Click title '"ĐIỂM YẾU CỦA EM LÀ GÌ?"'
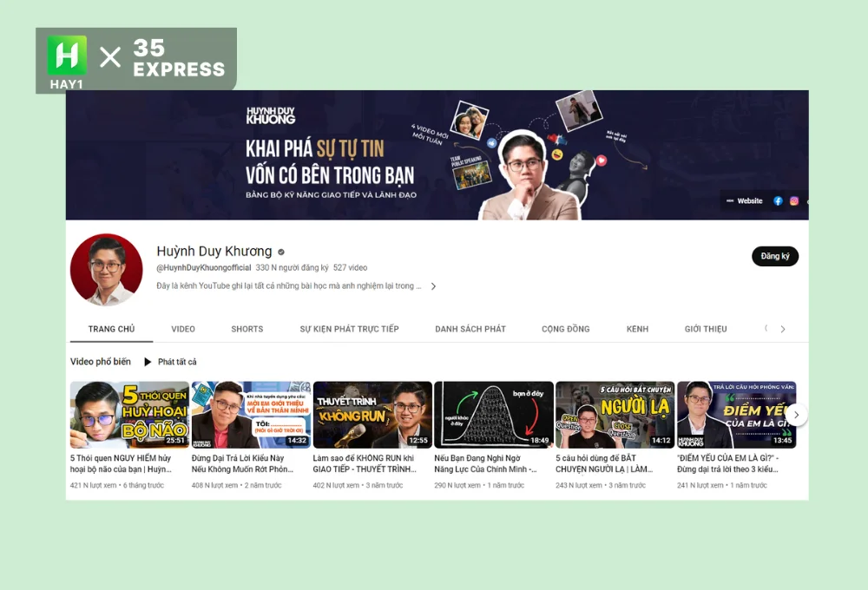The width and height of the screenshot is (868, 590). pos(728,463)
